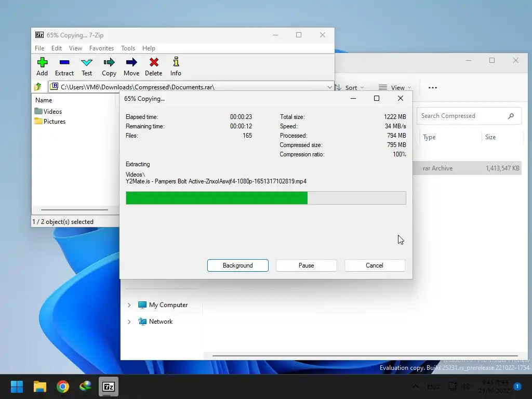Screen dimensions: 532x399
Task: Click the 7-Zip file list horizontal scrollbar
Action: pos(74,210)
